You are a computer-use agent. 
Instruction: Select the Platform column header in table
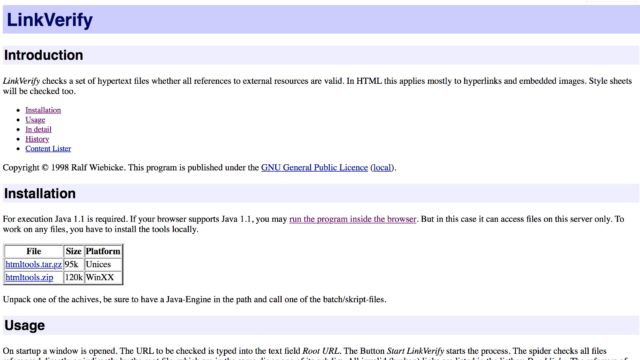[x=103, y=251]
